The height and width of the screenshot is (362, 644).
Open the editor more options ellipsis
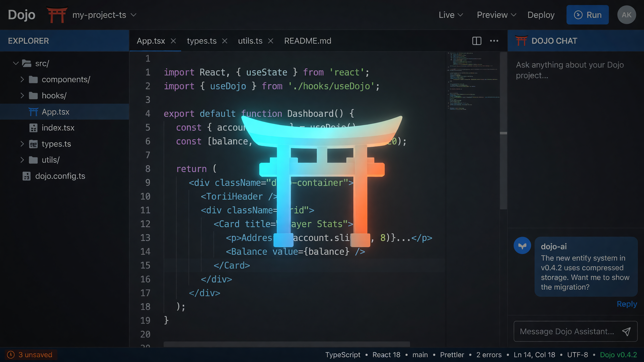tap(494, 41)
